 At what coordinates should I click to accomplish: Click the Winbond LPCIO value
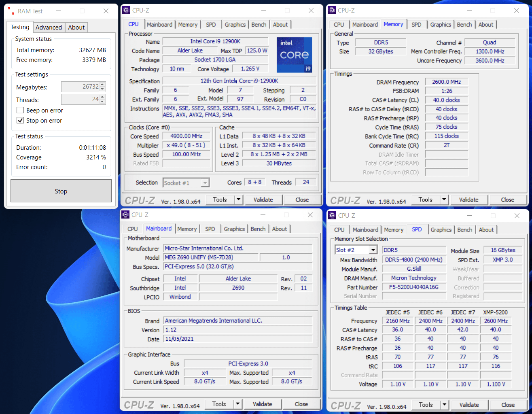(180, 297)
